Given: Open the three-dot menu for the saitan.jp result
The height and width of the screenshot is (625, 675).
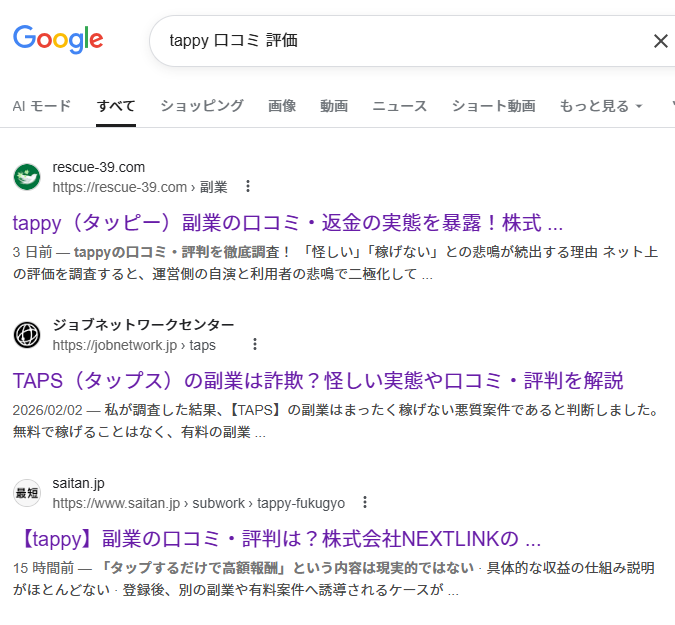Looking at the screenshot, I should tap(365, 502).
